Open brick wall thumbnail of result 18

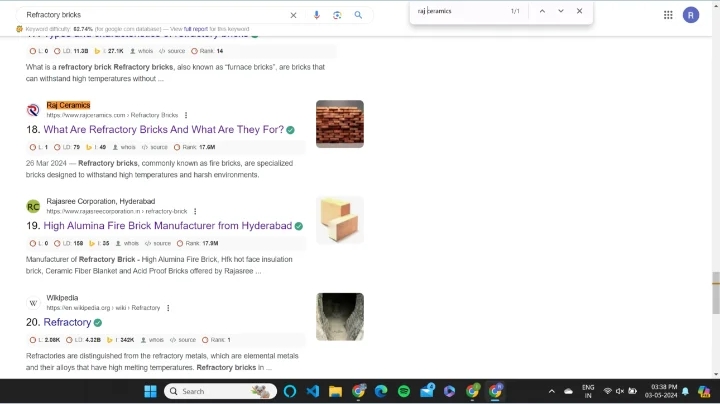pos(340,124)
